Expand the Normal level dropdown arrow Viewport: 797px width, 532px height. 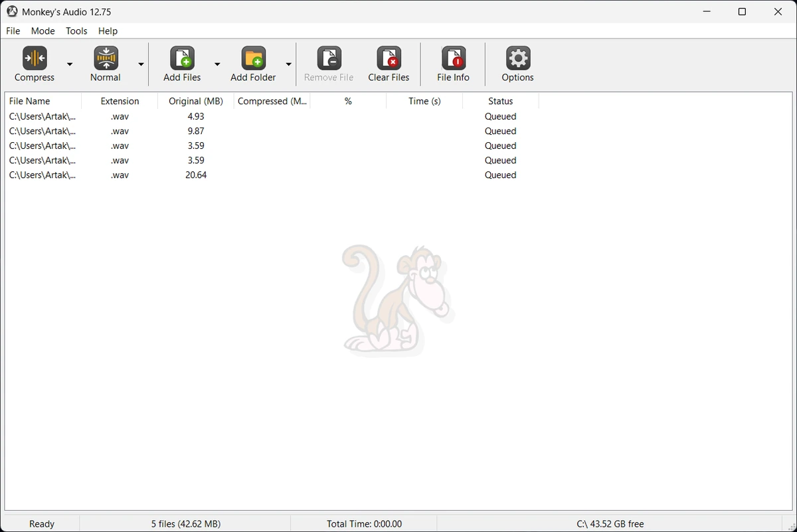[141, 64]
